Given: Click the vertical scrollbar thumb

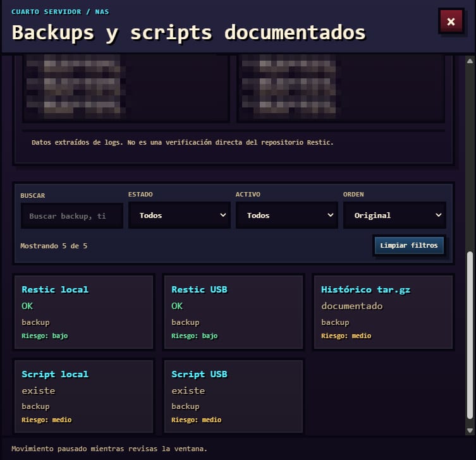Looking at the screenshot, I should coord(470,336).
